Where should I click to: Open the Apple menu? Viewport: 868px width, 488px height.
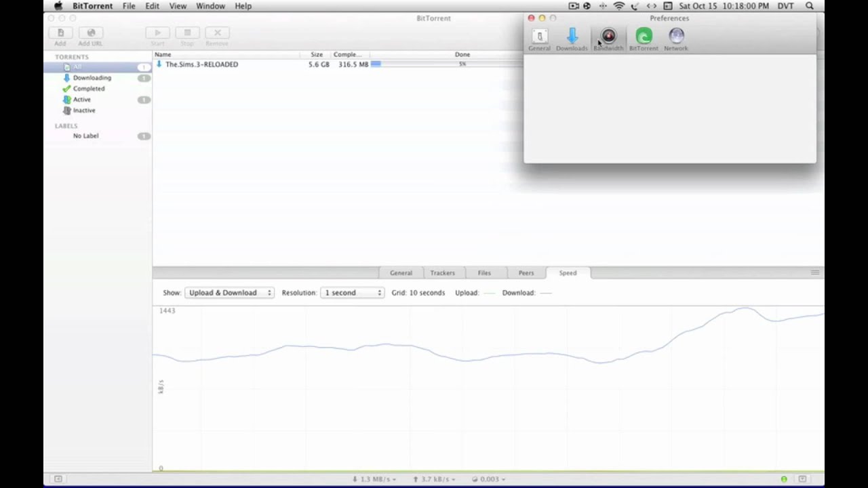(x=58, y=6)
